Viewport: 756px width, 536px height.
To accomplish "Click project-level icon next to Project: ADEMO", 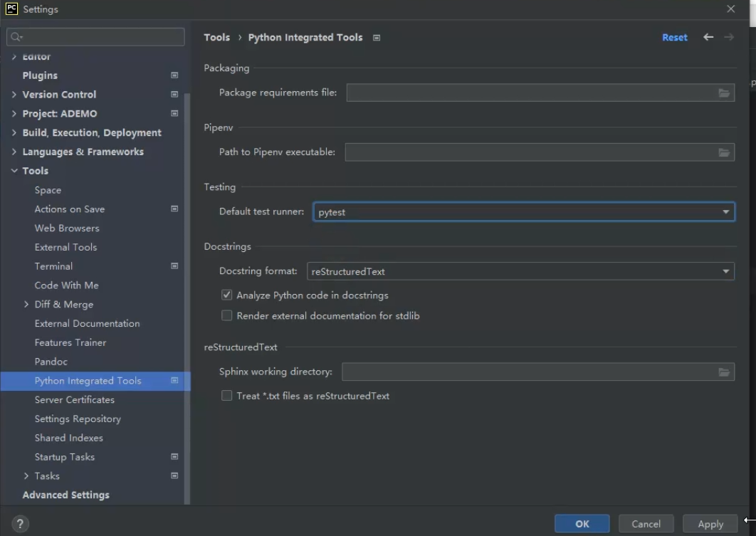I will click(x=174, y=114).
